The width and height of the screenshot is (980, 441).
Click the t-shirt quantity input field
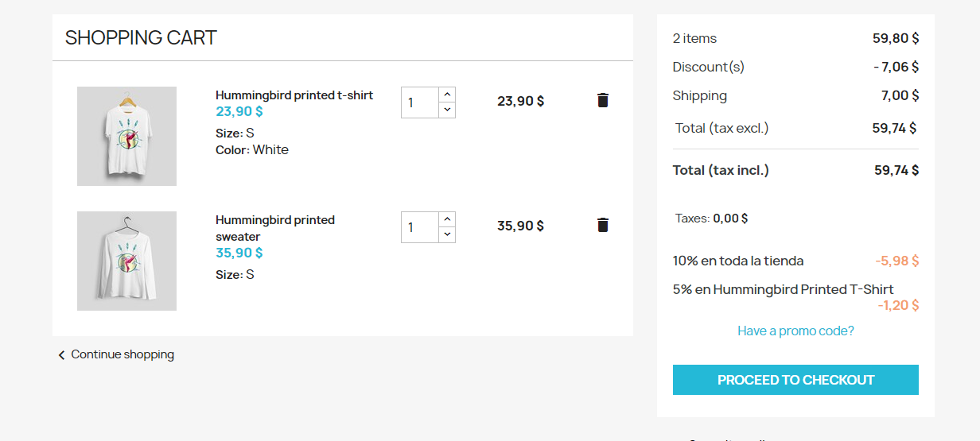419,103
